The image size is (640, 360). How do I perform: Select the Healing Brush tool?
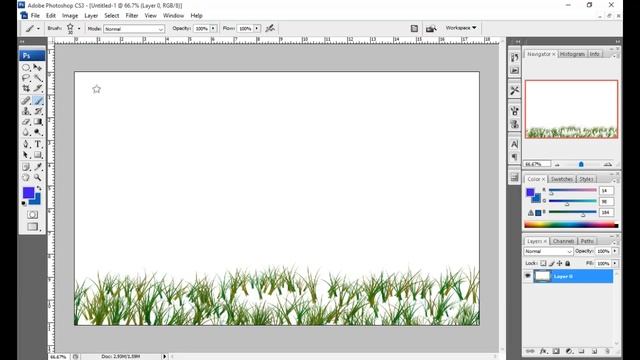[26, 100]
